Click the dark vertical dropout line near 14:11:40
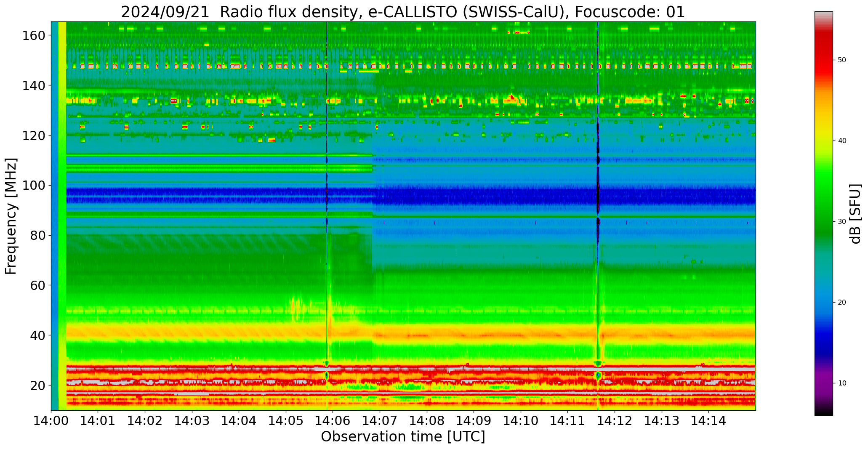Screen dimensions: 868x449 tap(598, 168)
